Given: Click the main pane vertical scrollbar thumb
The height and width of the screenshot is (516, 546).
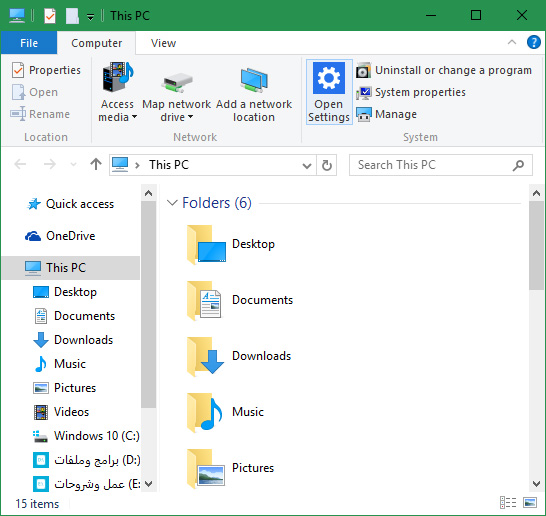Looking at the screenshot, I should tap(536, 245).
